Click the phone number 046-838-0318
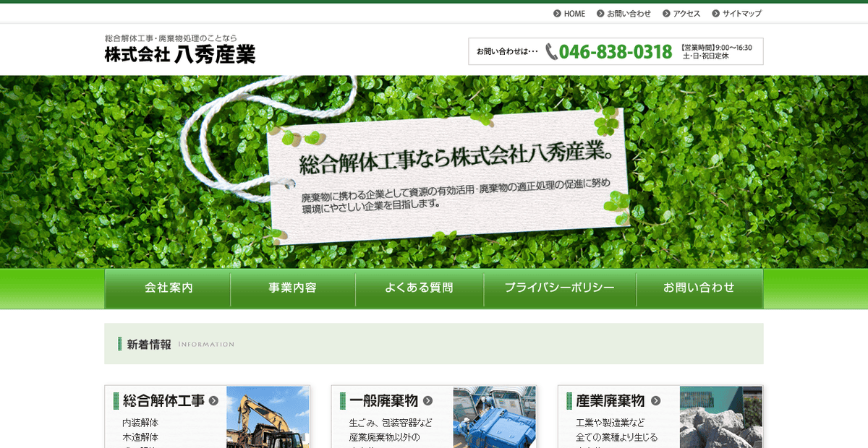This screenshot has width=868, height=448. pyautogui.click(x=615, y=51)
